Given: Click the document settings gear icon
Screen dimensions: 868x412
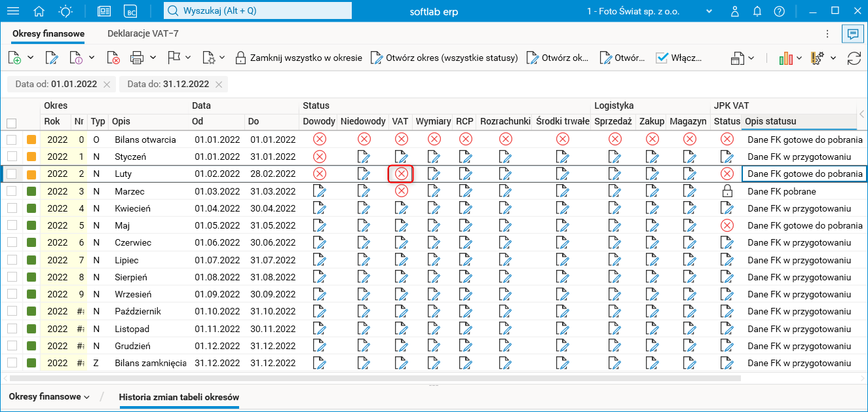Looking at the screenshot, I should 209,58.
